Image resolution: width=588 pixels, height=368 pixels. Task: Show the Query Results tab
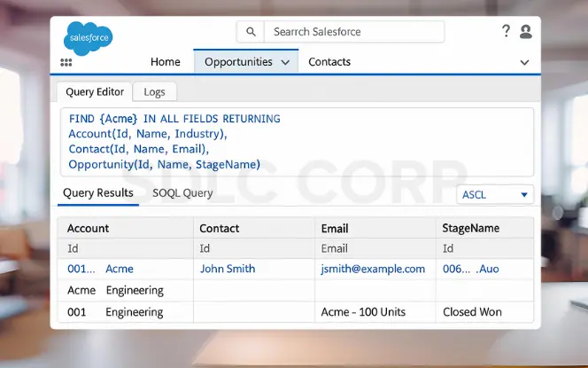pos(98,193)
